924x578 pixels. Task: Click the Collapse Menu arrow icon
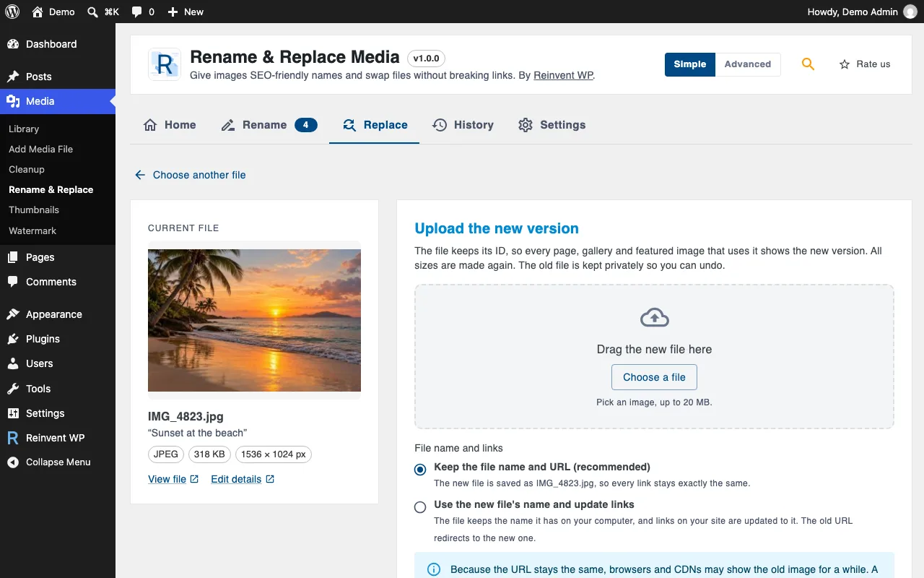tap(13, 462)
